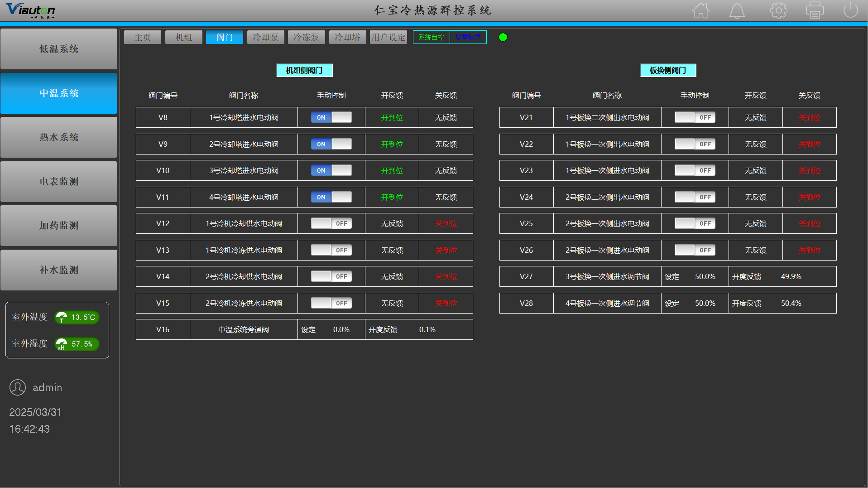
Task: Click the 系统自控 mode button
Action: 432,37
